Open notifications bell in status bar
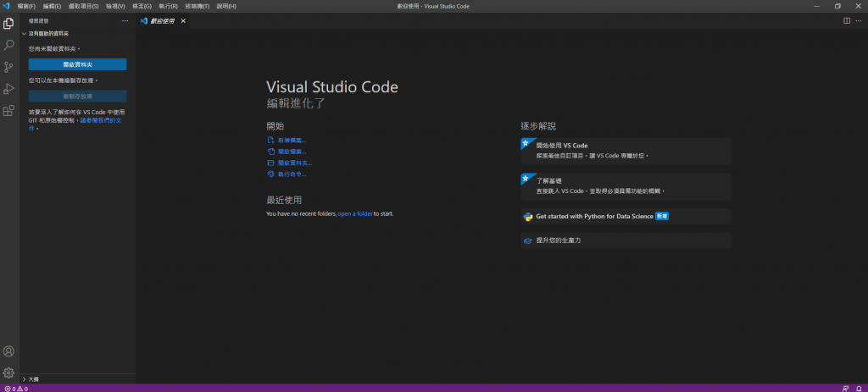868x392 pixels. point(859,389)
